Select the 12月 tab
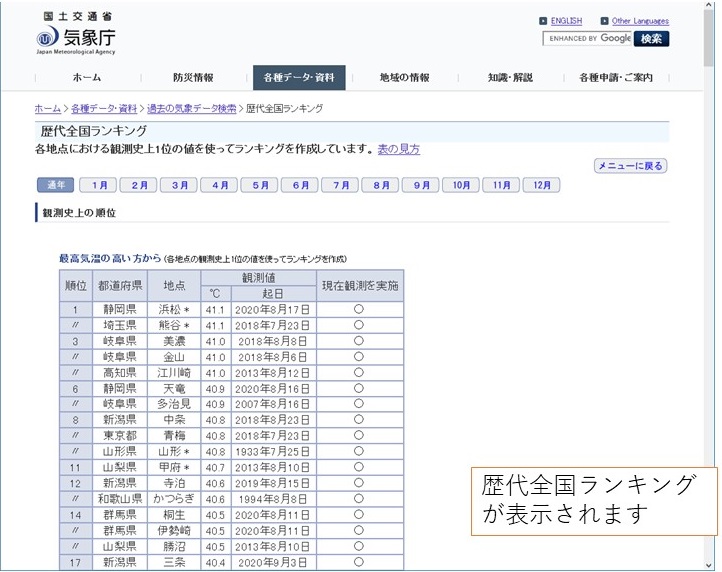 click(x=542, y=185)
